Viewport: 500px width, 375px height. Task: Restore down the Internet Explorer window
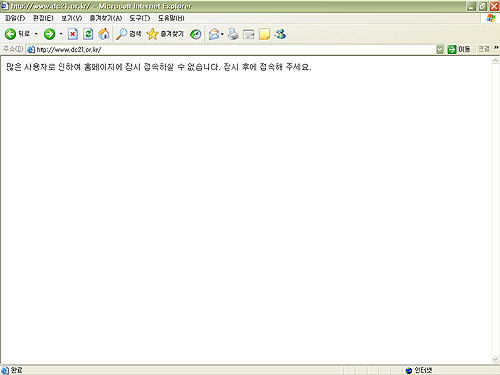click(483, 6)
